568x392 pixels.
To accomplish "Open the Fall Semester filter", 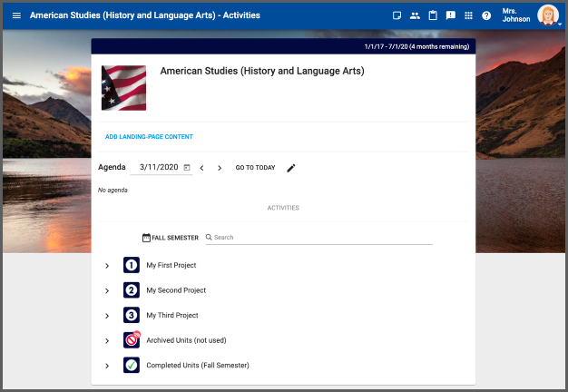I will (x=170, y=238).
